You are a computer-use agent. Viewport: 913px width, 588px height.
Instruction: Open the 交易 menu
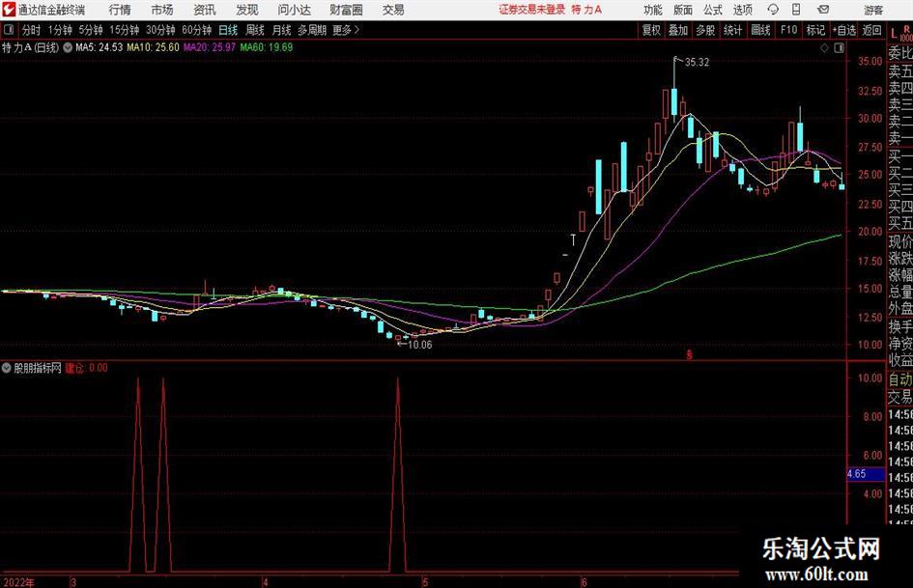393,10
